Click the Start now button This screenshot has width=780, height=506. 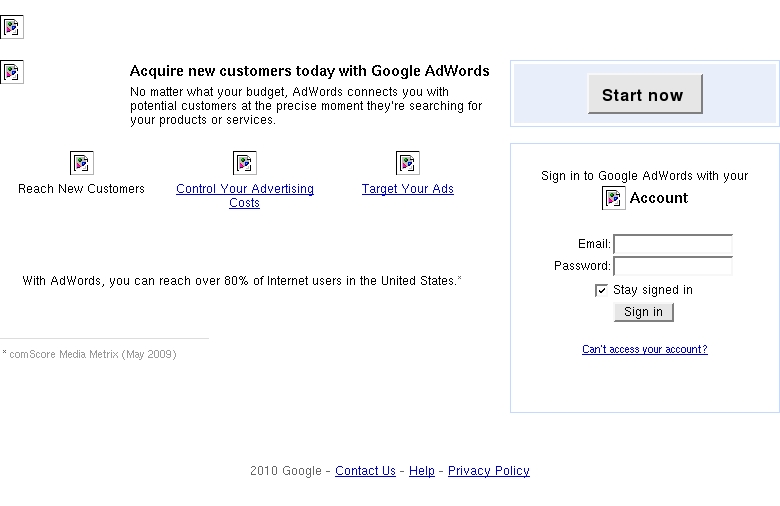coord(645,94)
